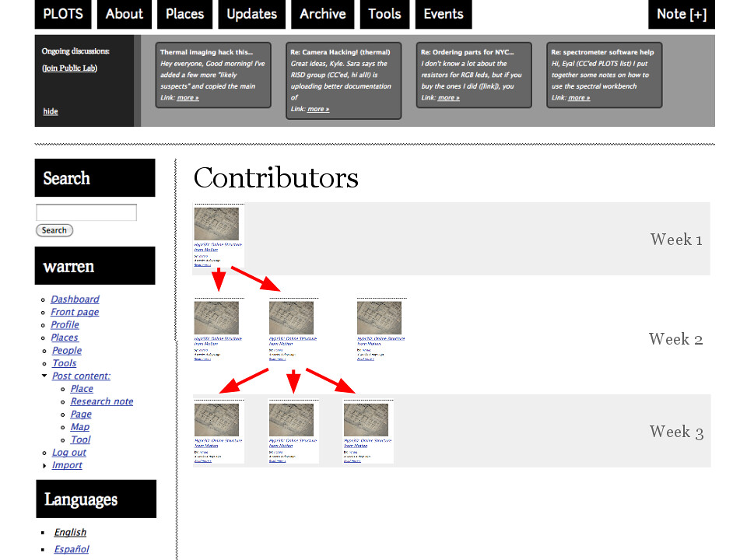Open the Week 1 contributor thumbnail
Viewport: 747px width, 560px height.
click(x=216, y=224)
